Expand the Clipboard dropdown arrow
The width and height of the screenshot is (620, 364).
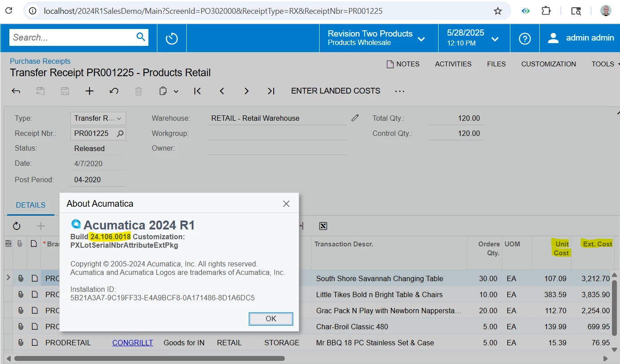point(176,91)
